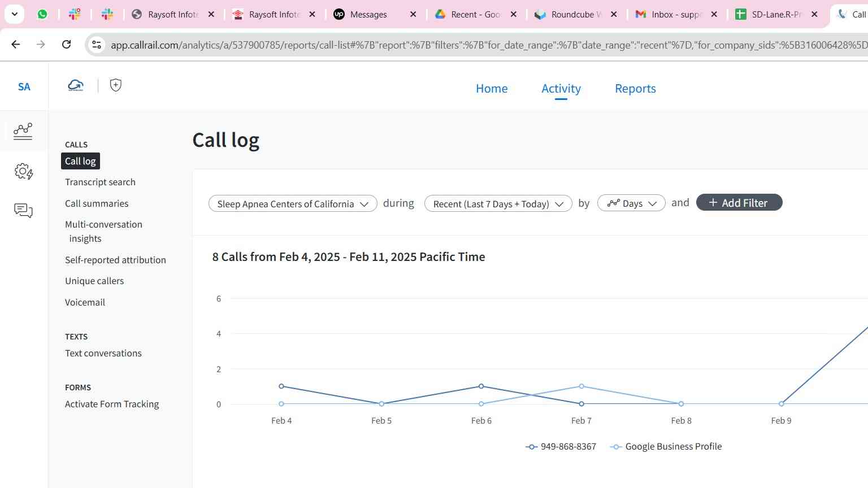Open the Recent (Last 7 Days + Today) dropdown
This screenshot has height=488, width=868.
[498, 204]
